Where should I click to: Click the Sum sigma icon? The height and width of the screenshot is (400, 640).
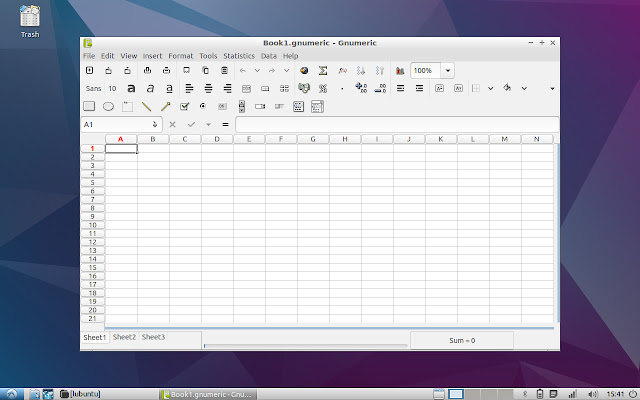pos(323,71)
